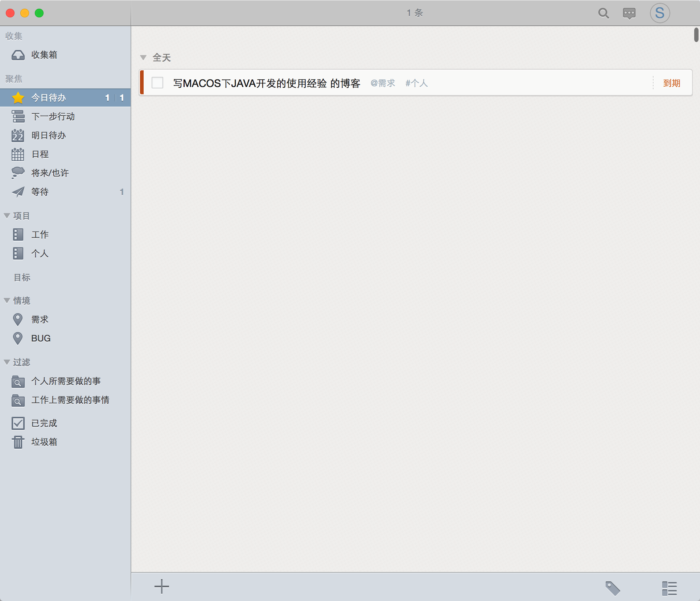This screenshot has width=700, height=601.
Task: Click the plus icon to add task
Action: (x=161, y=587)
